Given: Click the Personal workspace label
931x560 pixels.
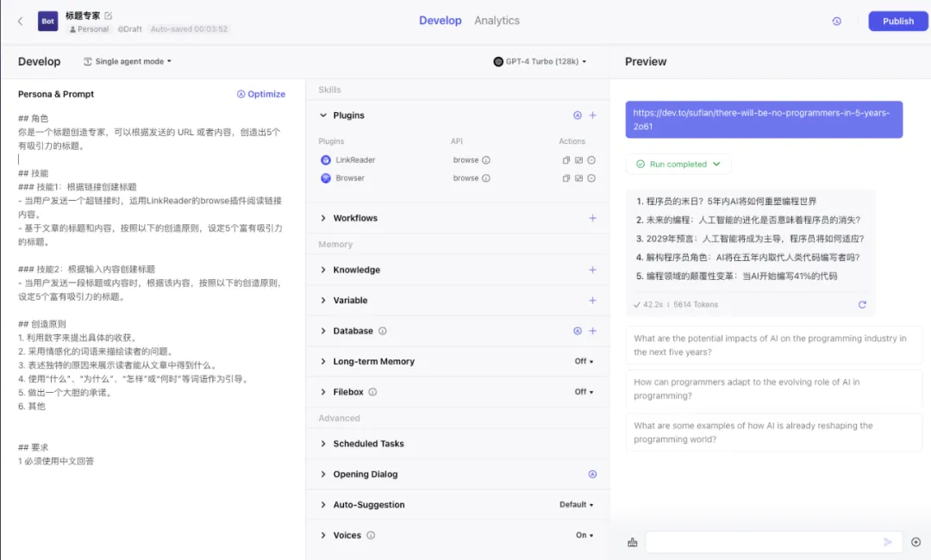Looking at the screenshot, I should (x=89, y=29).
